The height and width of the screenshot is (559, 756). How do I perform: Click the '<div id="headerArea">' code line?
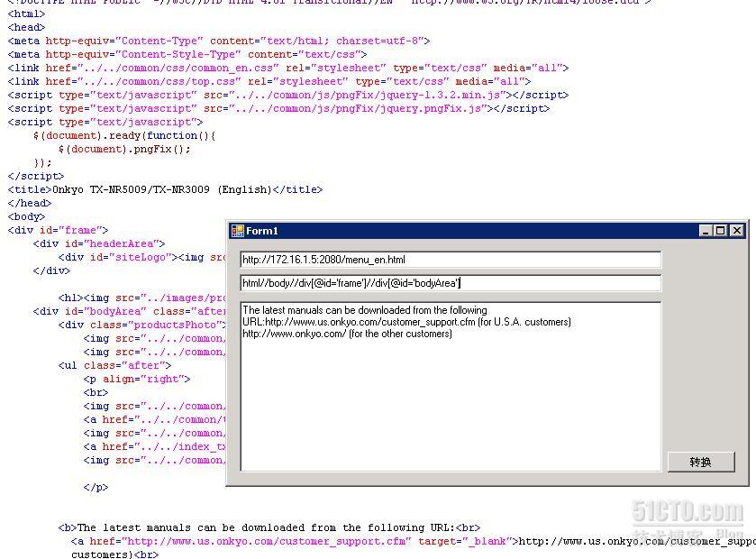pos(99,243)
